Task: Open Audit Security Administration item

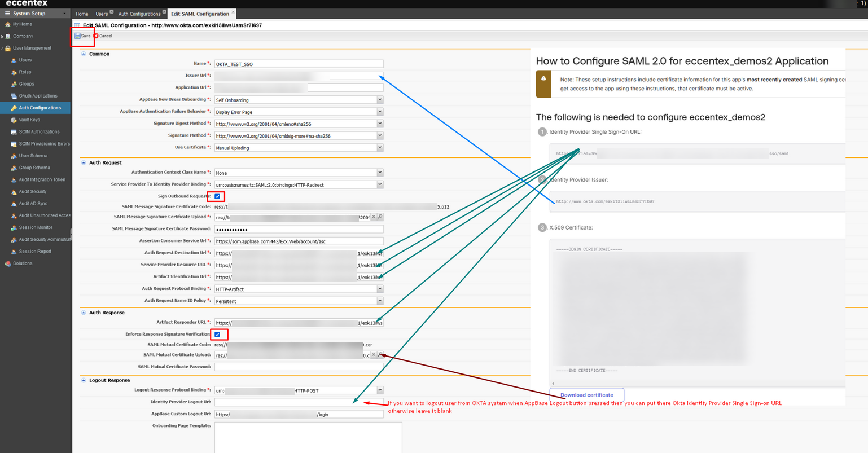Action: pos(45,239)
